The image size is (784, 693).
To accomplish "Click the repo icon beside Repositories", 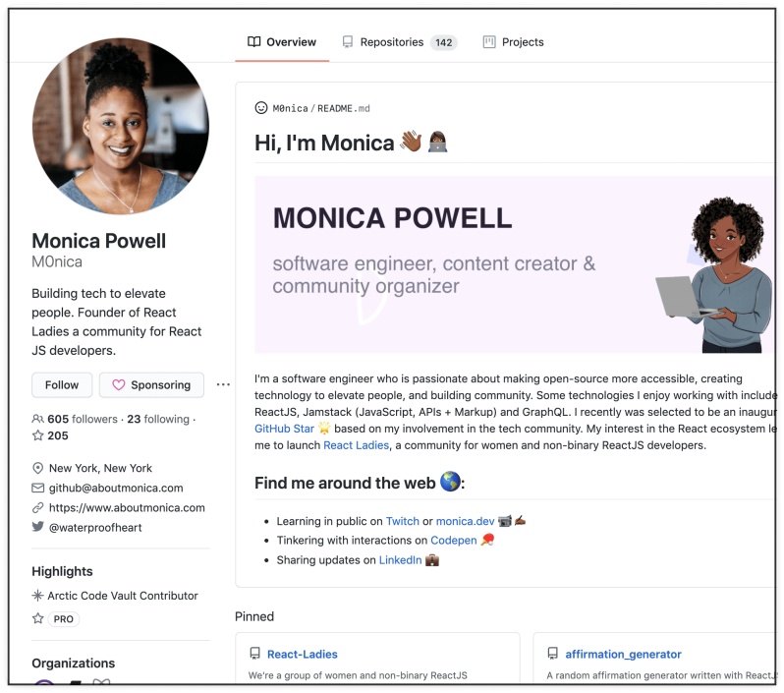I will click(x=348, y=42).
